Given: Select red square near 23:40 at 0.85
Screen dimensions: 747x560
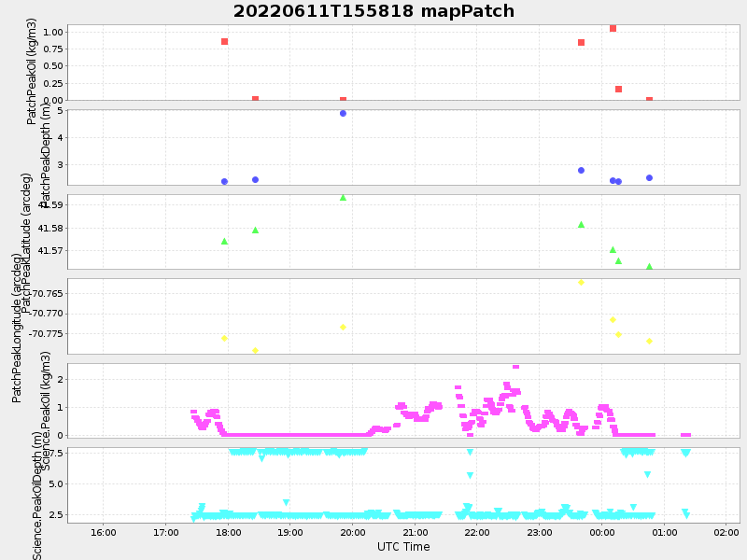Looking at the screenshot, I should [581, 42].
